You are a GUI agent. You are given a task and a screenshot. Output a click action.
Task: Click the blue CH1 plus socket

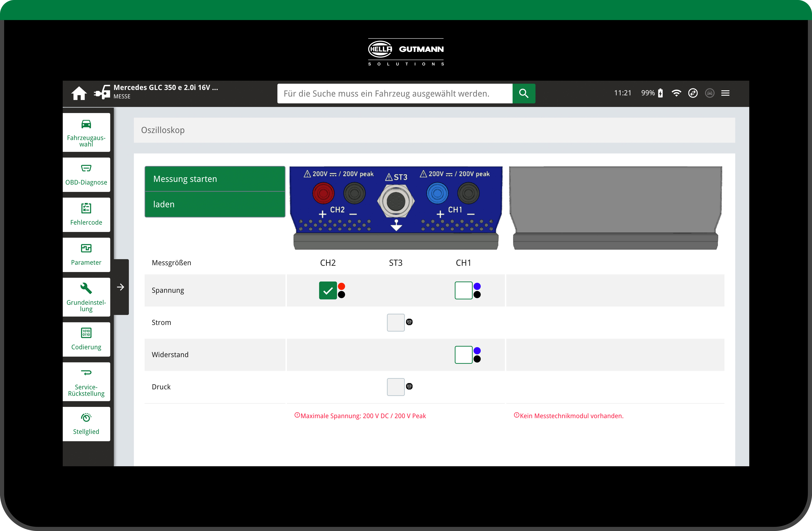click(x=437, y=193)
